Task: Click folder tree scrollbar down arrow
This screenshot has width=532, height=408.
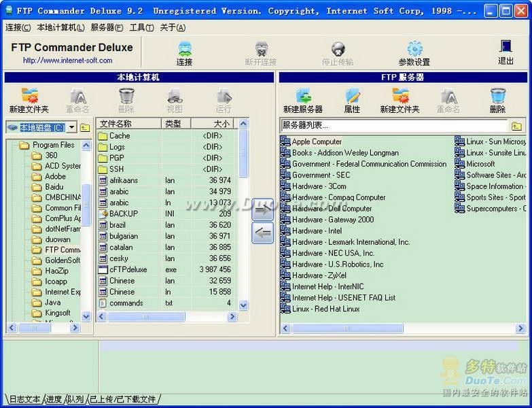Action: coord(86,316)
